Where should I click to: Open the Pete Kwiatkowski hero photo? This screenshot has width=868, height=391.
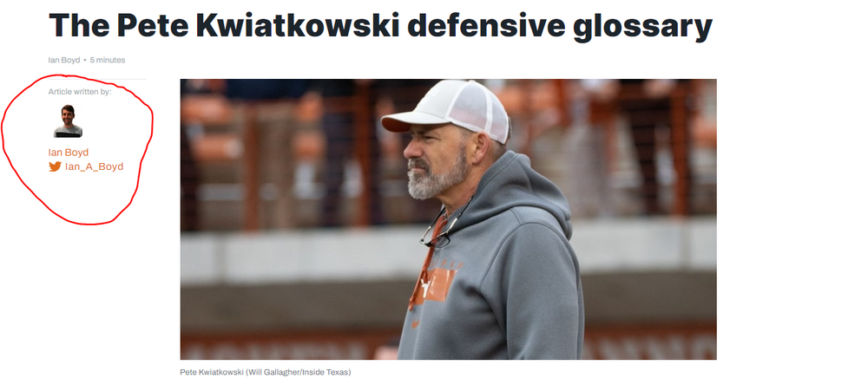pyautogui.click(x=449, y=219)
